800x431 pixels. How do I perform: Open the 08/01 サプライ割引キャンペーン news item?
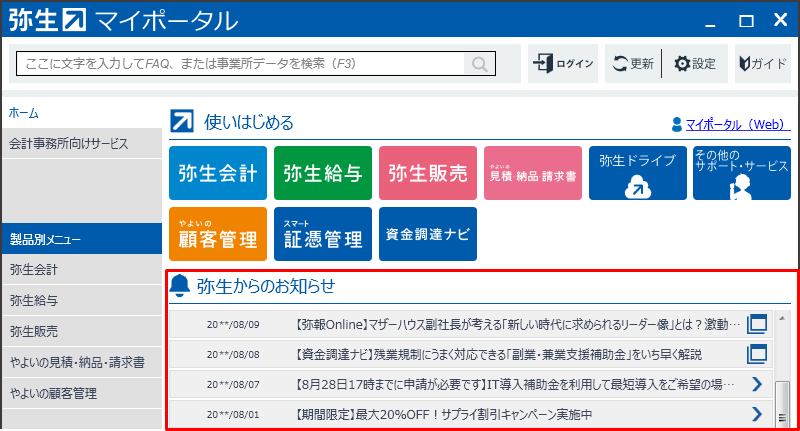pos(470,414)
